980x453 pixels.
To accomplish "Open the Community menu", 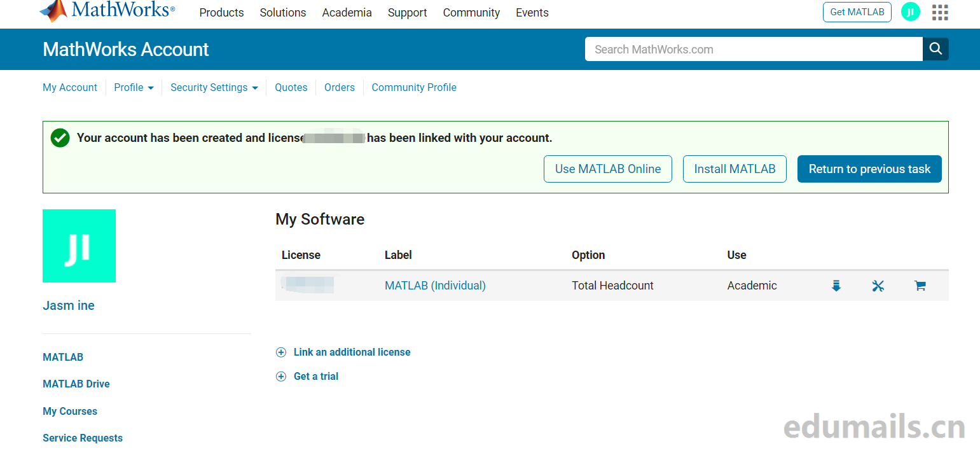I will (471, 13).
